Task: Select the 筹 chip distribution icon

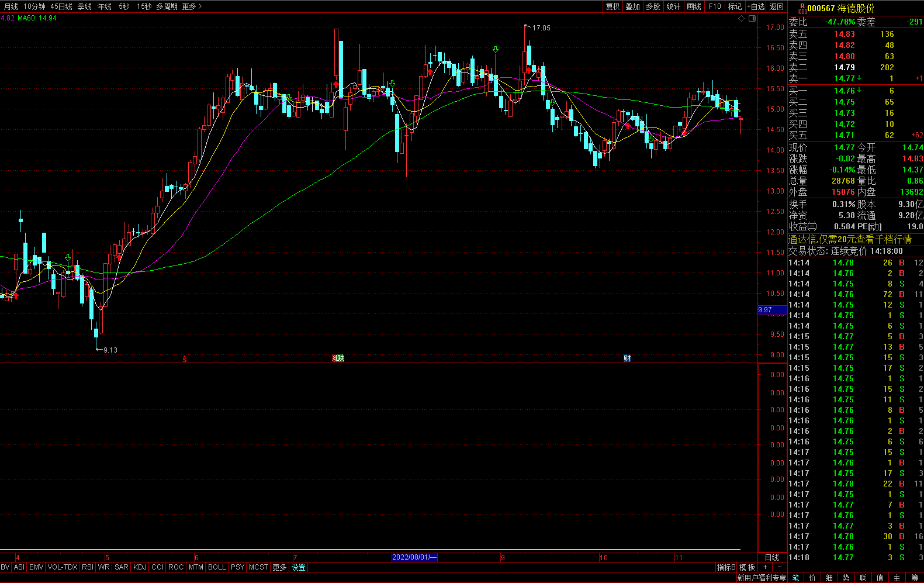Action: pyautogui.click(x=915, y=578)
